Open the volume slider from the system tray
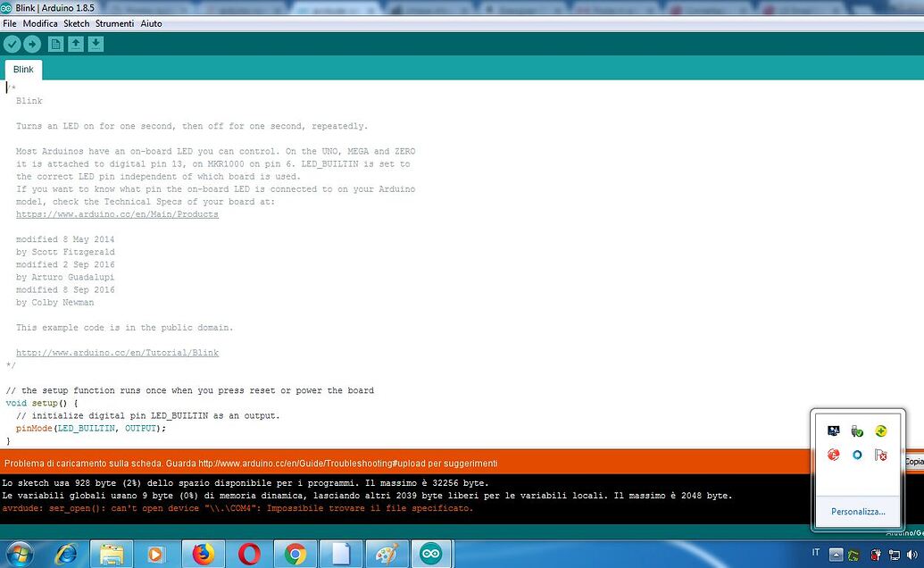This screenshot has height=568, width=924. 912,554
